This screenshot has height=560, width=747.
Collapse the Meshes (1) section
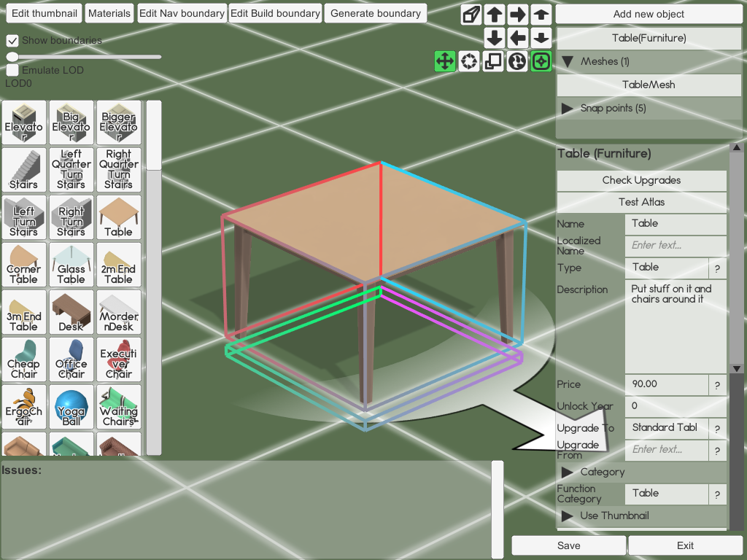tap(567, 62)
